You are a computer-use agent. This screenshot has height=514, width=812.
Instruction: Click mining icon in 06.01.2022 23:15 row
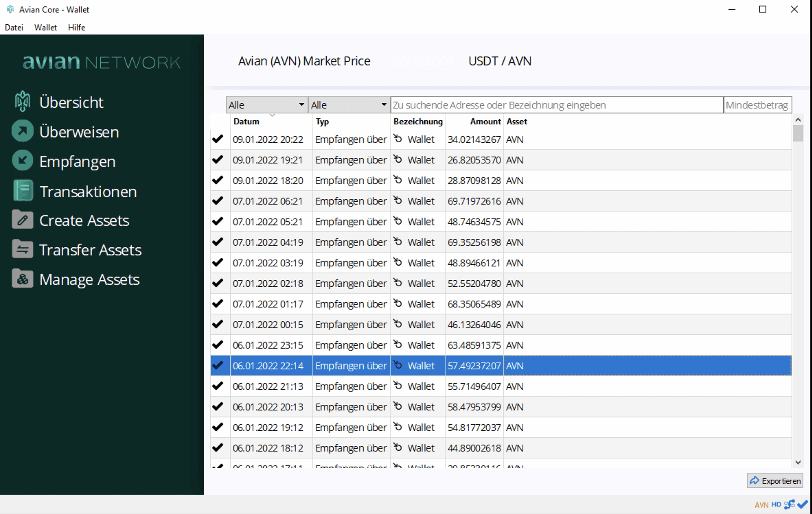coord(398,345)
